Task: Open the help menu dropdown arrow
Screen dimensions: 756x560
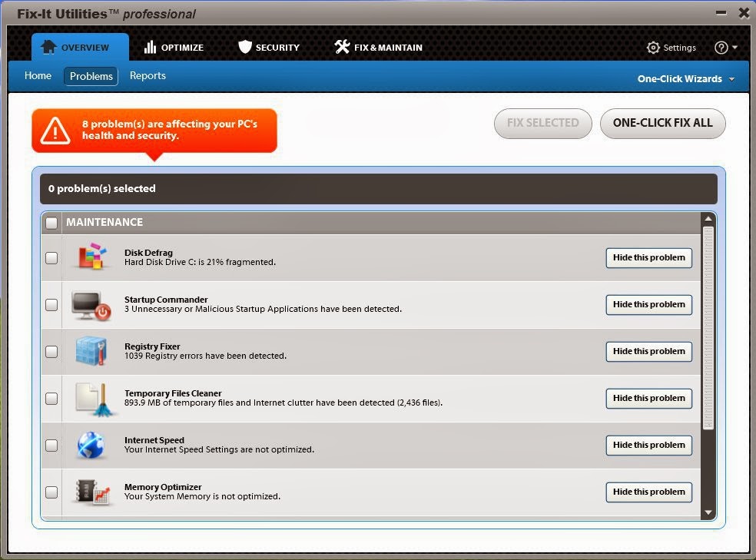Action: click(734, 47)
